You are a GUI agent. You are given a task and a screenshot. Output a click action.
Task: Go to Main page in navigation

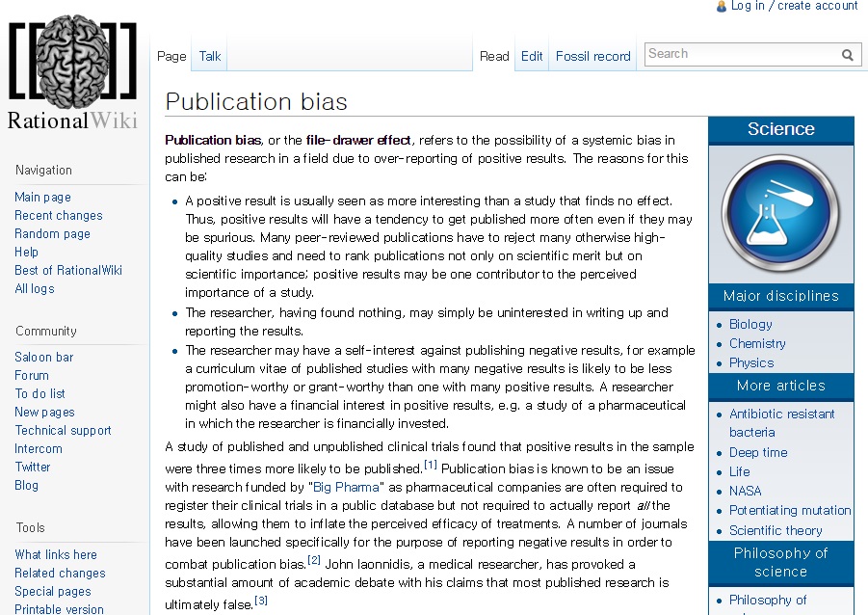(x=42, y=197)
